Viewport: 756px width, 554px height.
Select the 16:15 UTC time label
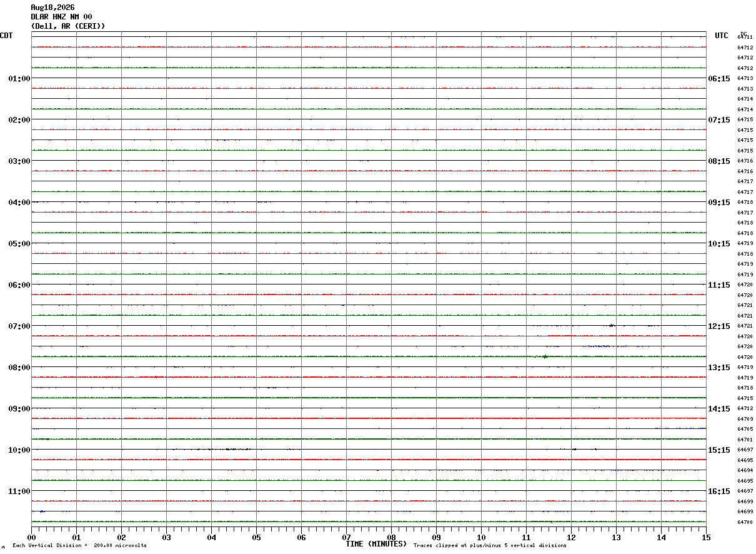pyautogui.click(x=719, y=491)
